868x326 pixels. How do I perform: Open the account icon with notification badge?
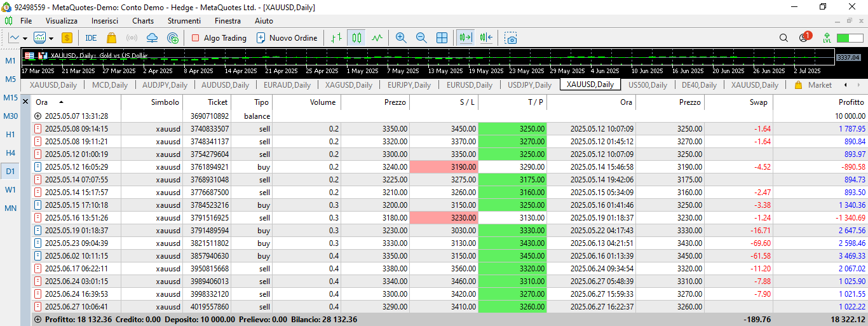click(804, 37)
